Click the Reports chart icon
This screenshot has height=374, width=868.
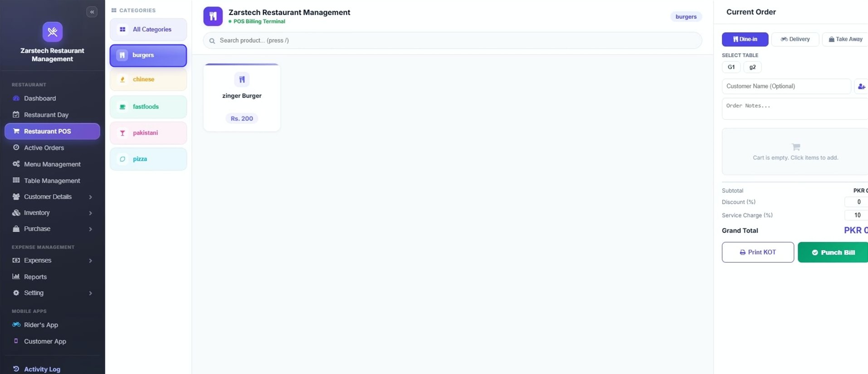coord(16,276)
